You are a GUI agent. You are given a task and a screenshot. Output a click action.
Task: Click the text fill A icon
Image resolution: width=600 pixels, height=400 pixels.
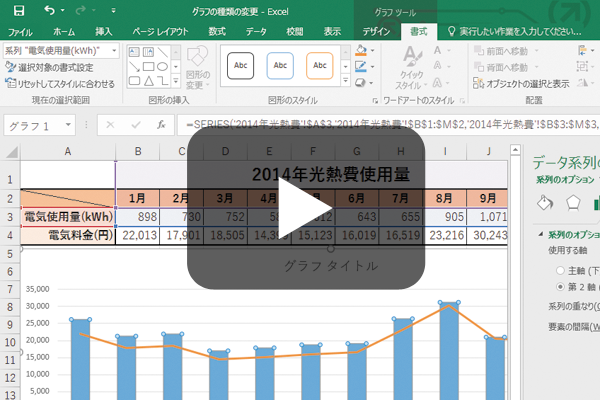tap(437, 51)
